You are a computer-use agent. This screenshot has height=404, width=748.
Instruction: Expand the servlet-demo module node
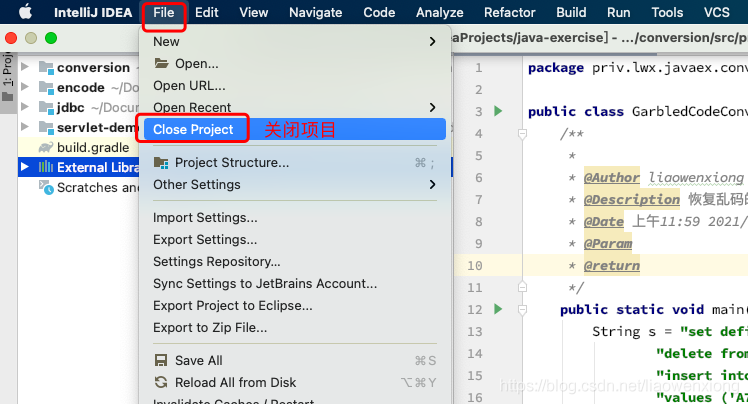[25, 127]
